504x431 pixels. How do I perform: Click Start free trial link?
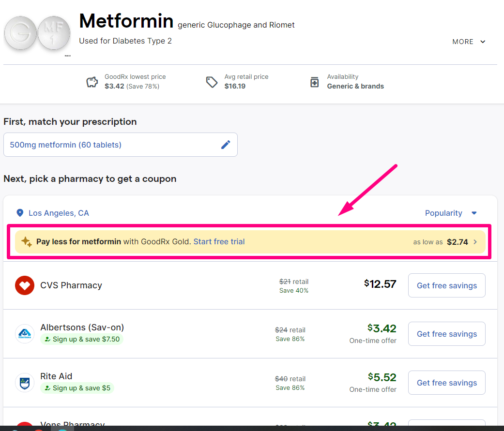[x=219, y=241]
